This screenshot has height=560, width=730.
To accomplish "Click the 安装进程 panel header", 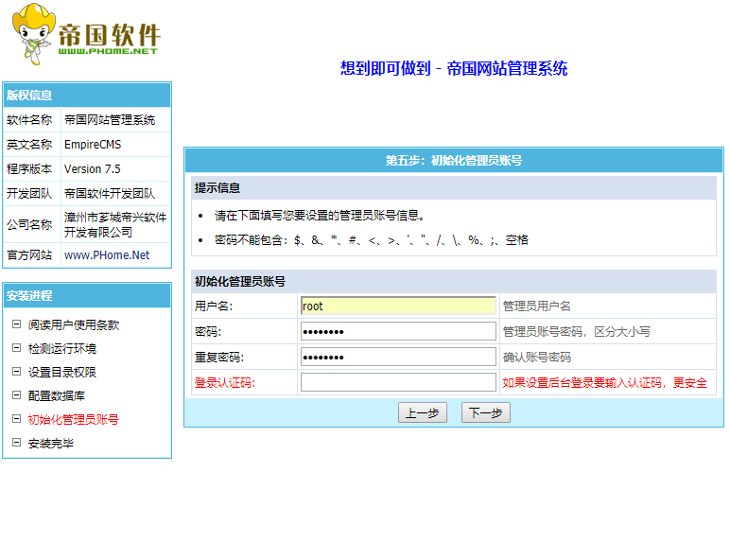I will pos(87,296).
